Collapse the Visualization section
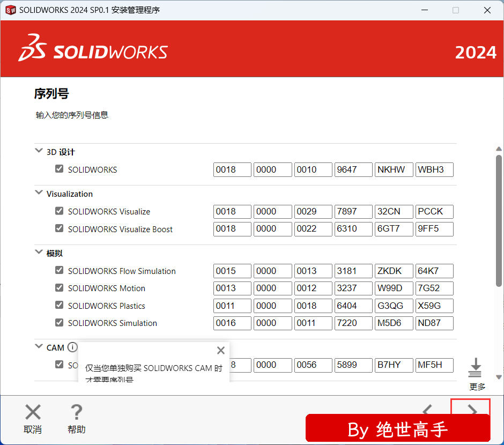 tap(39, 192)
